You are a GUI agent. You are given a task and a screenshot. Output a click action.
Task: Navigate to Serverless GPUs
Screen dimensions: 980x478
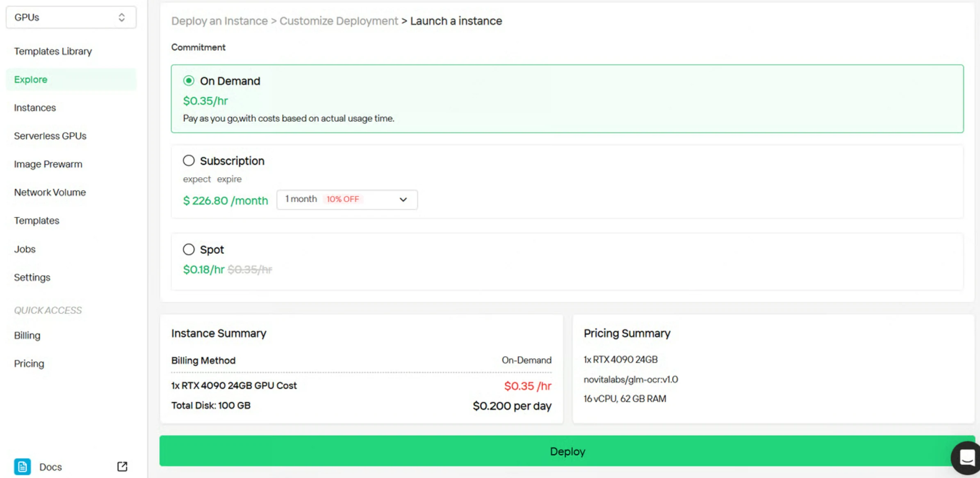(50, 136)
